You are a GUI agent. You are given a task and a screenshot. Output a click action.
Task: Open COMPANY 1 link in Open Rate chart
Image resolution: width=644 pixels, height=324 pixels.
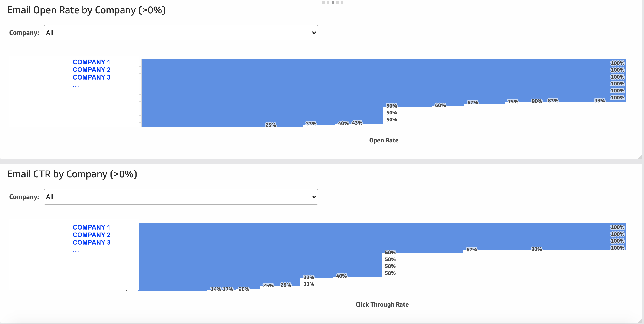point(92,62)
